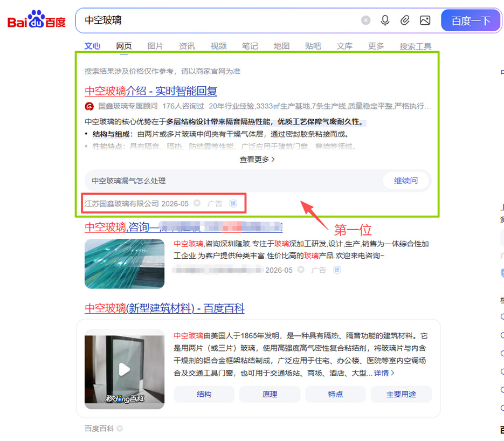Viewport: 504px width, 441px height.
Task: Open the 笔记 tab
Action: coord(250,46)
